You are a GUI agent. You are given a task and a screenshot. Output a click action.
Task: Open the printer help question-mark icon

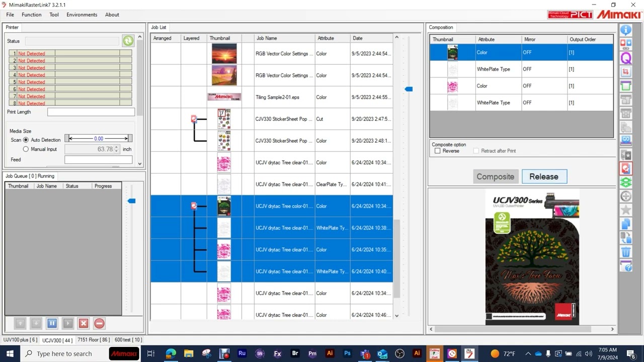coord(625,265)
